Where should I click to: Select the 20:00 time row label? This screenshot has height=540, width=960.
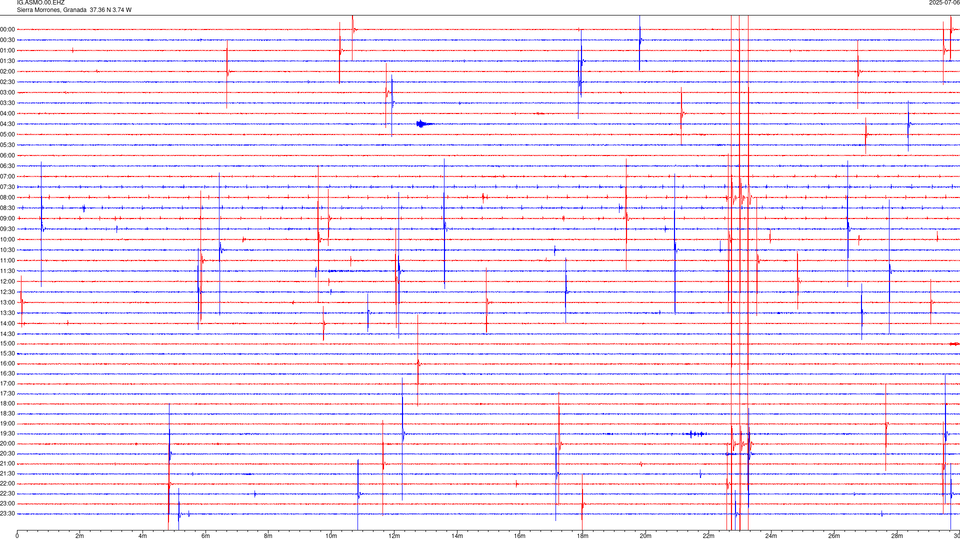8,443
